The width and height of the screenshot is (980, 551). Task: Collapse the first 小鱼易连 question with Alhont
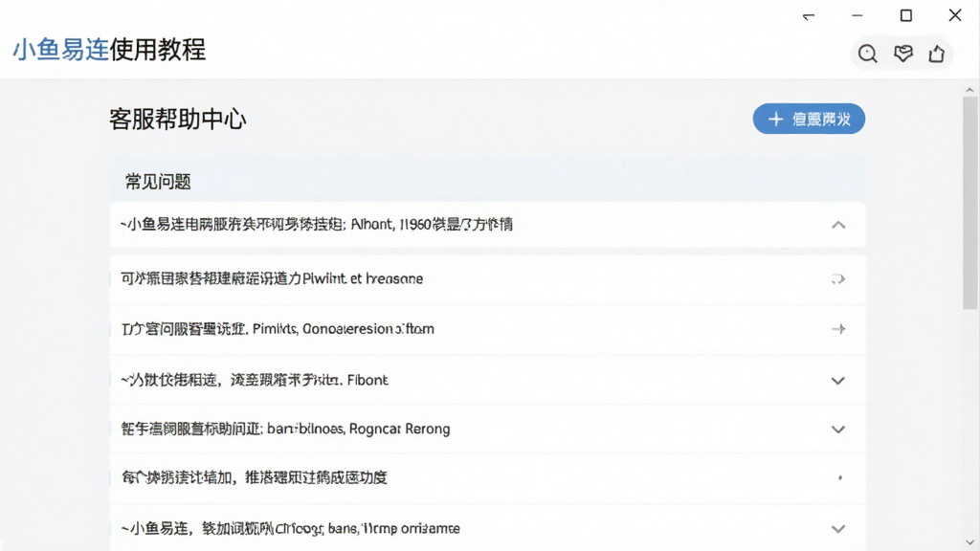pyautogui.click(x=838, y=225)
